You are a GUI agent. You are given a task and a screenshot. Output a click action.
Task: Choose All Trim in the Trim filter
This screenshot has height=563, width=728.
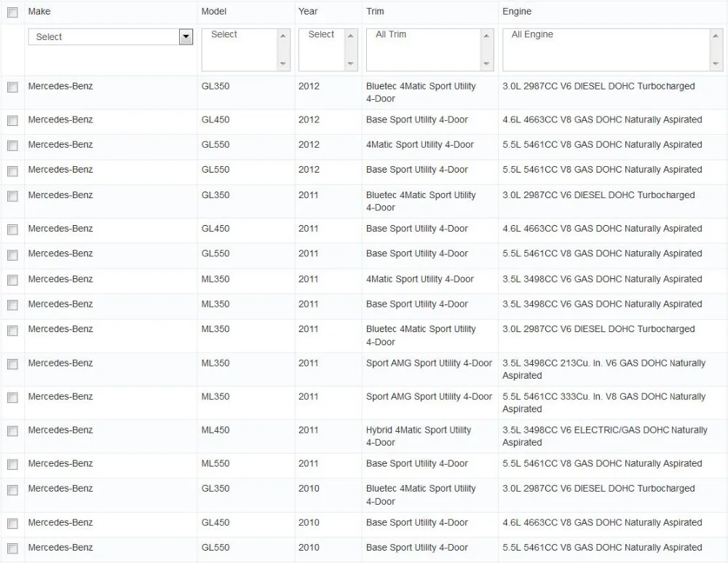391,34
